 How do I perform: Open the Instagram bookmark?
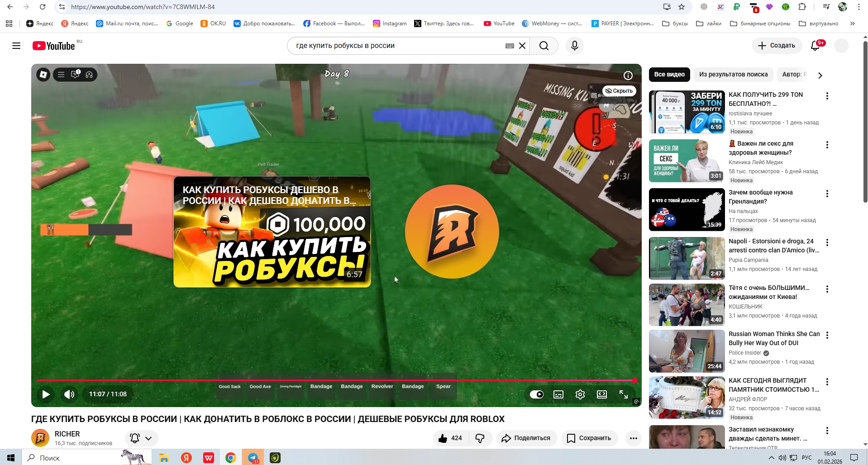click(390, 24)
